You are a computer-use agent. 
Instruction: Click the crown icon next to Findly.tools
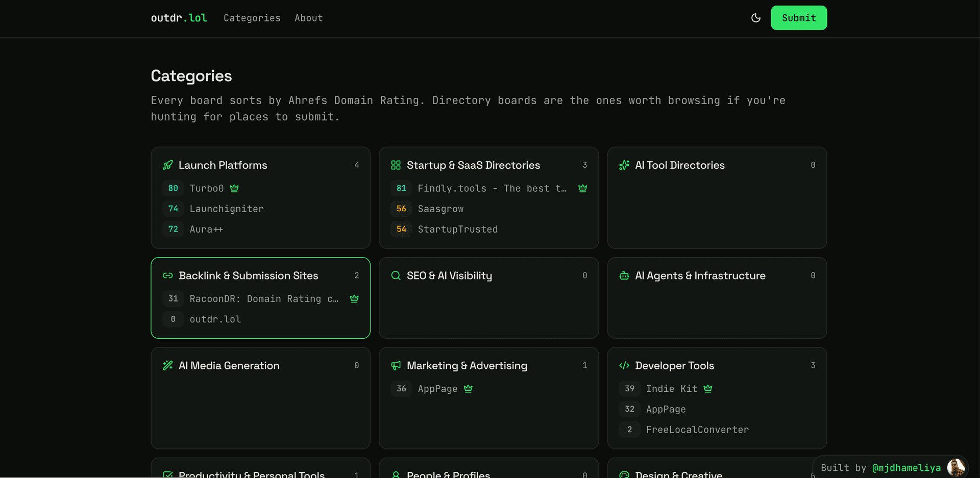582,188
